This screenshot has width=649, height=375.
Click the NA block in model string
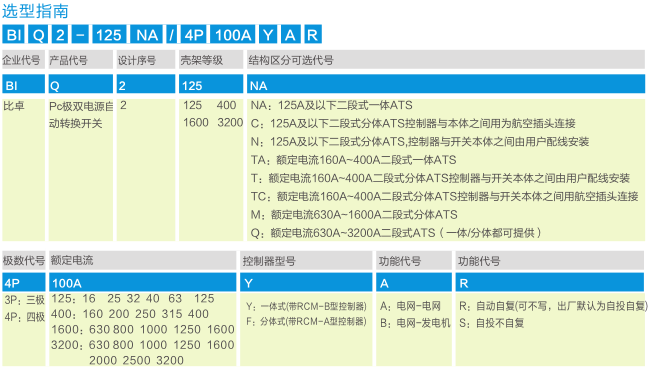[147, 34]
